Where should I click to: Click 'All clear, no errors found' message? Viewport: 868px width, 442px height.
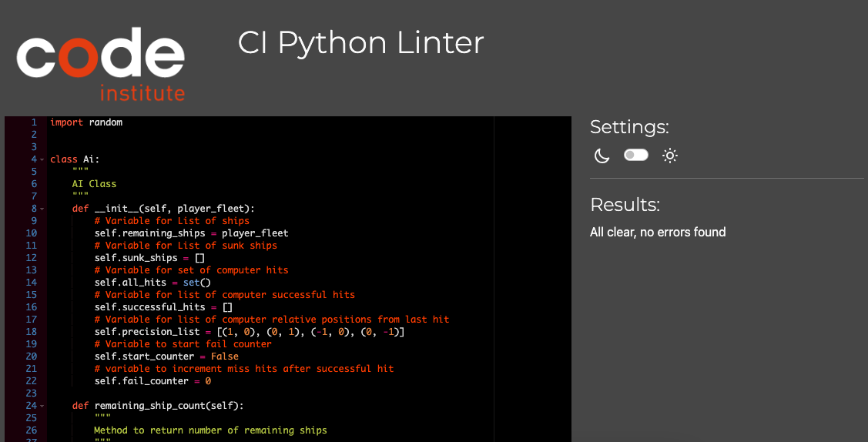(x=658, y=233)
